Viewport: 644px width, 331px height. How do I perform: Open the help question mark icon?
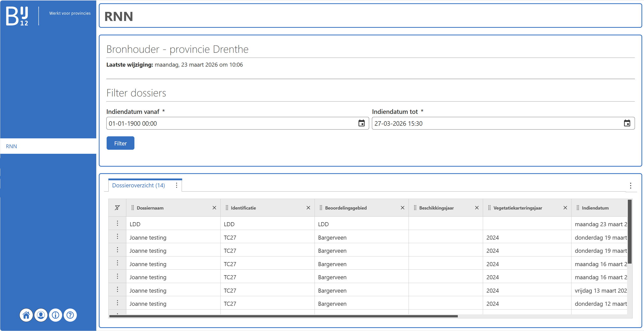coord(70,315)
